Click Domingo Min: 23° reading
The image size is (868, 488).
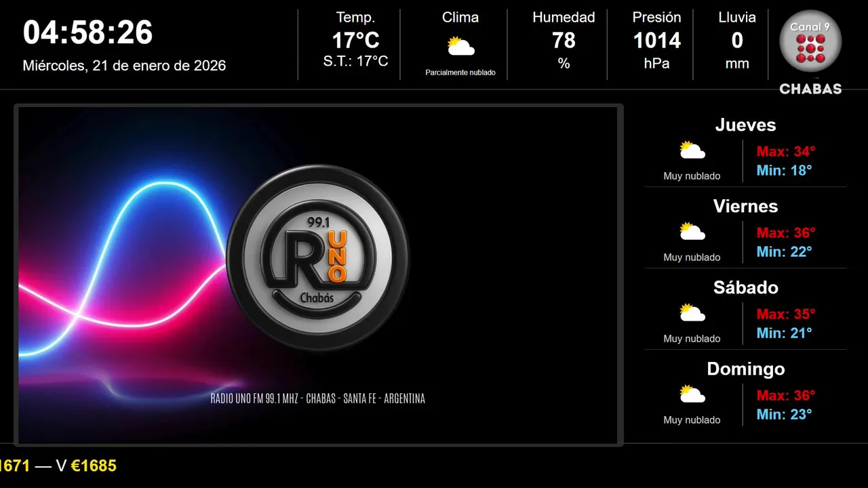[784, 414]
